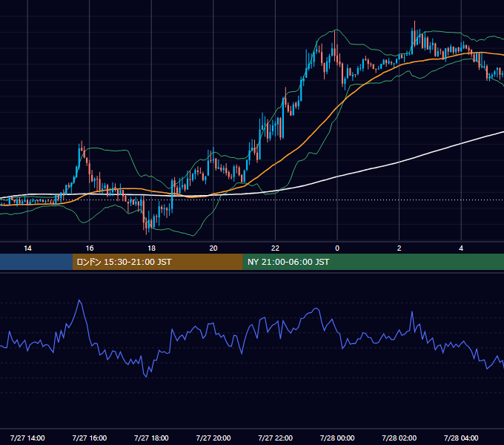Click the 22 hour label on price axis
504x445 pixels.
point(275,248)
